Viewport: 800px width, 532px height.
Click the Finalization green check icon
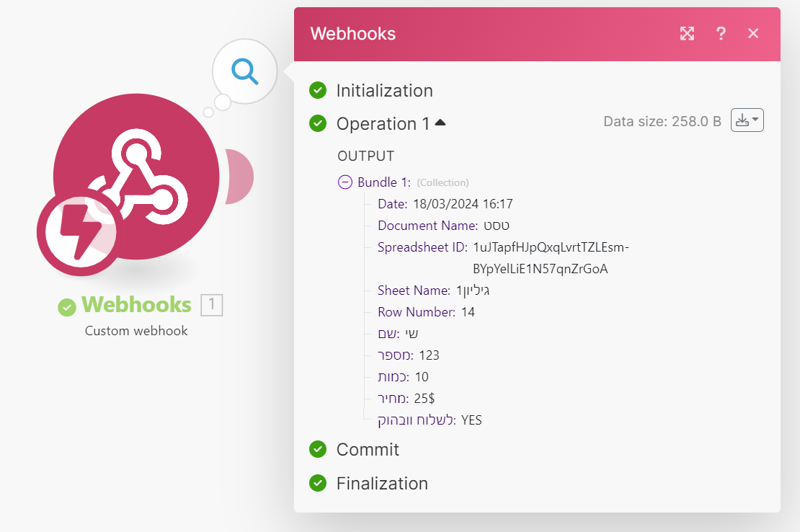tap(318, 482)
